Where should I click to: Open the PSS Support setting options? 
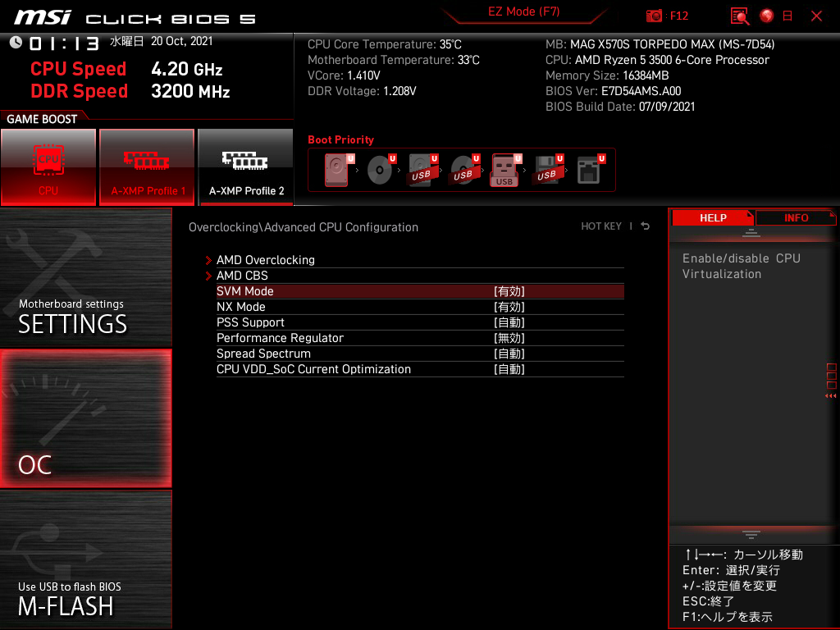250,322
